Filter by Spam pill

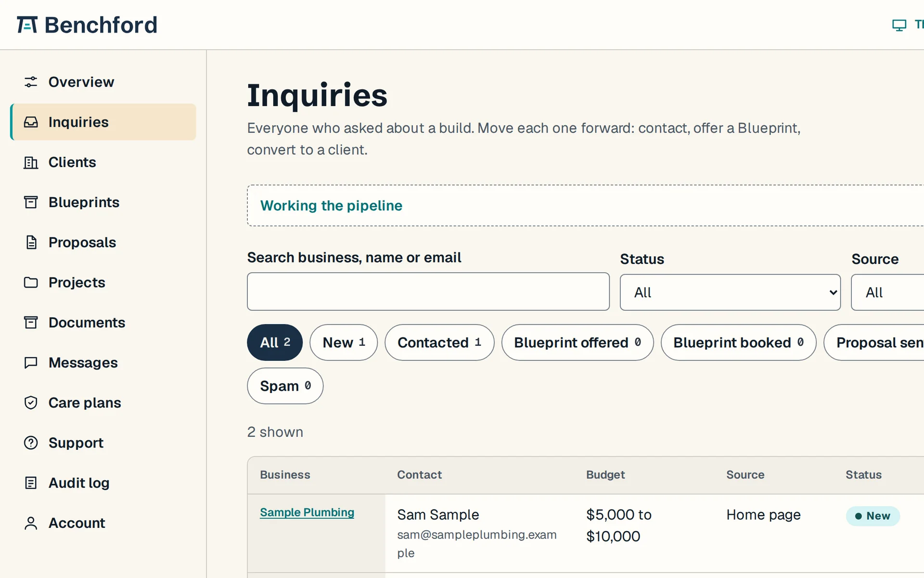coord(285,386)
